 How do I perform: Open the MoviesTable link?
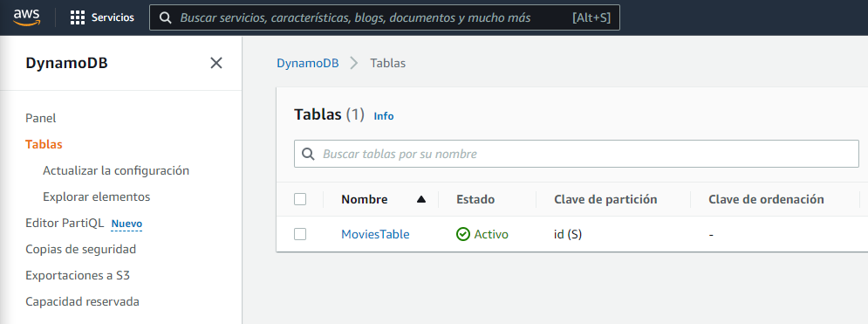[x=375, y=234]
